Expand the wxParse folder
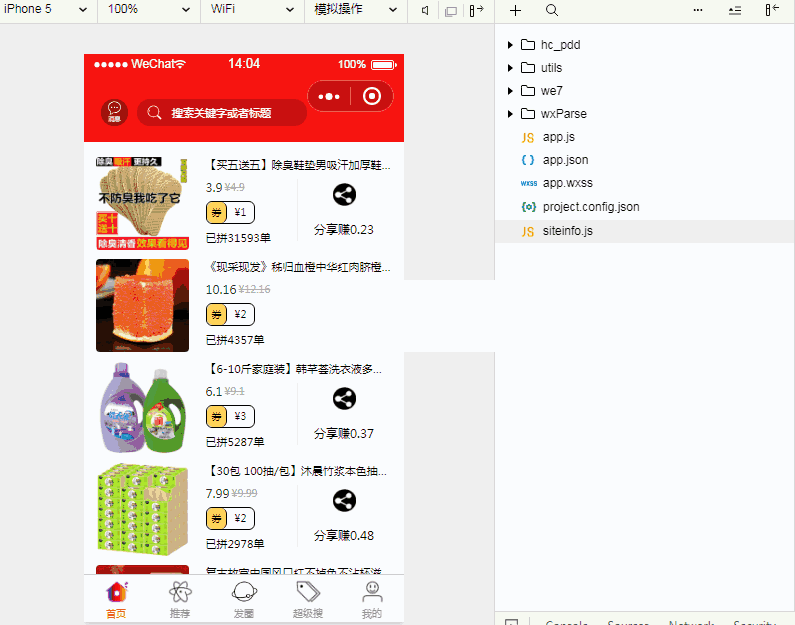 pyautogui.click(x=510, y=114)
